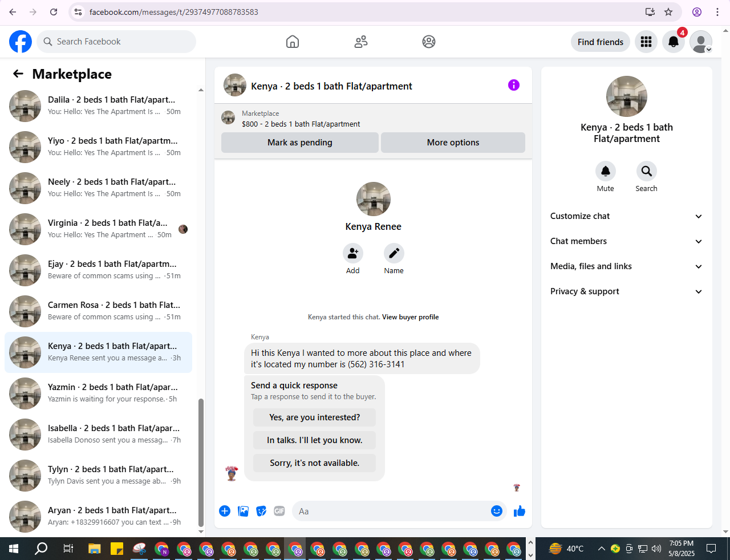Screen dimensions: 730x560
Task: Open the account profile avatar menu
Action: tap(701, 42)
